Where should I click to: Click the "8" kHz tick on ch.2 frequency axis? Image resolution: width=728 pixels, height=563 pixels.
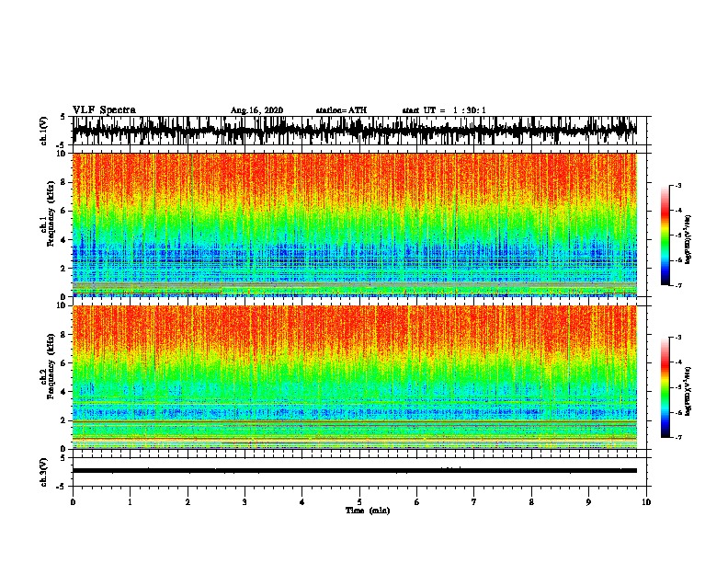coord(63,335)
